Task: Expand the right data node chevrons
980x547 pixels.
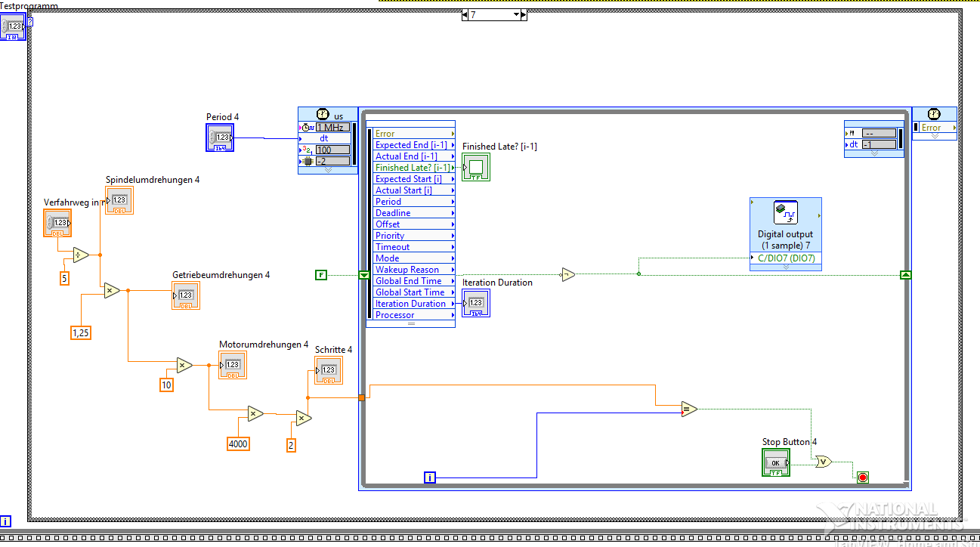Action: (x=874, y=153)
